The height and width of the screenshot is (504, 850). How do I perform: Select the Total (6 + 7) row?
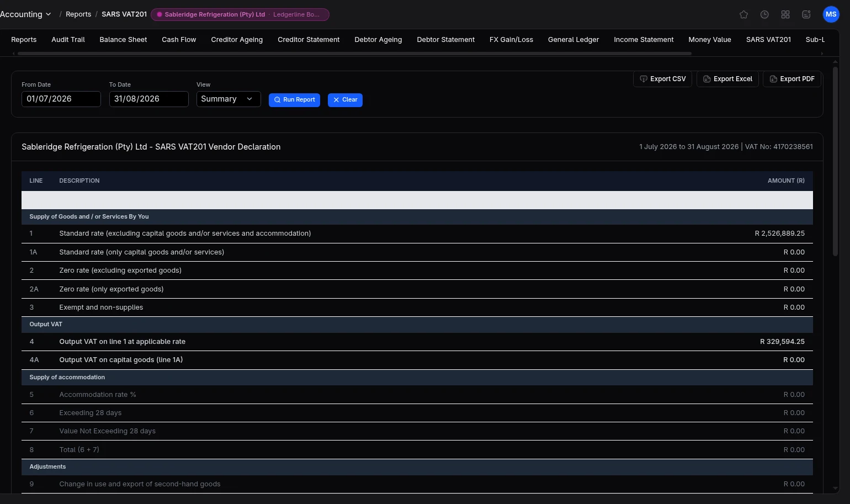tap(417, 450)
